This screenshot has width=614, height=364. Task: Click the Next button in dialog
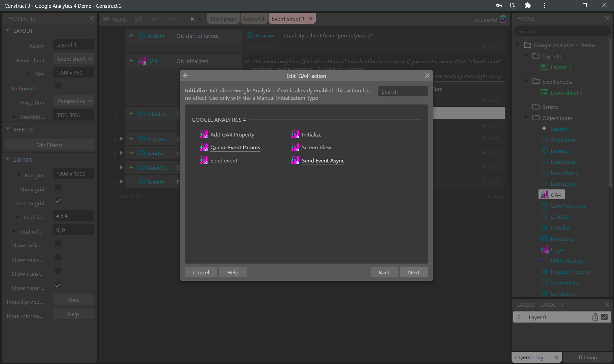tap(413, 272)
